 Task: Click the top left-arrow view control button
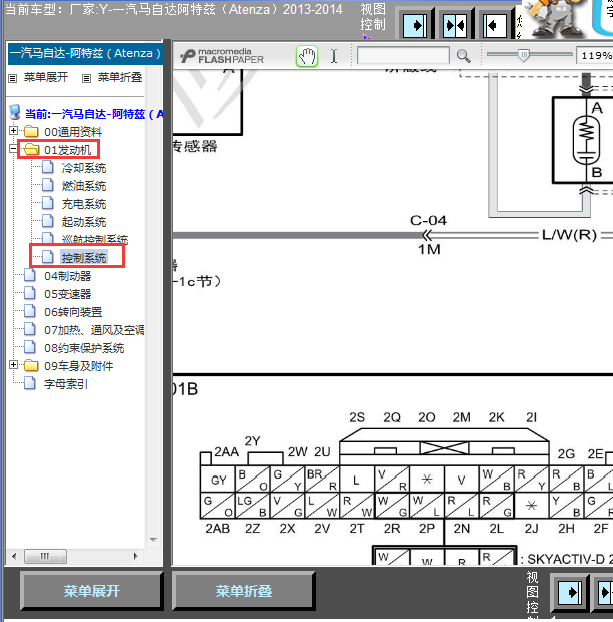coord(495,26)
